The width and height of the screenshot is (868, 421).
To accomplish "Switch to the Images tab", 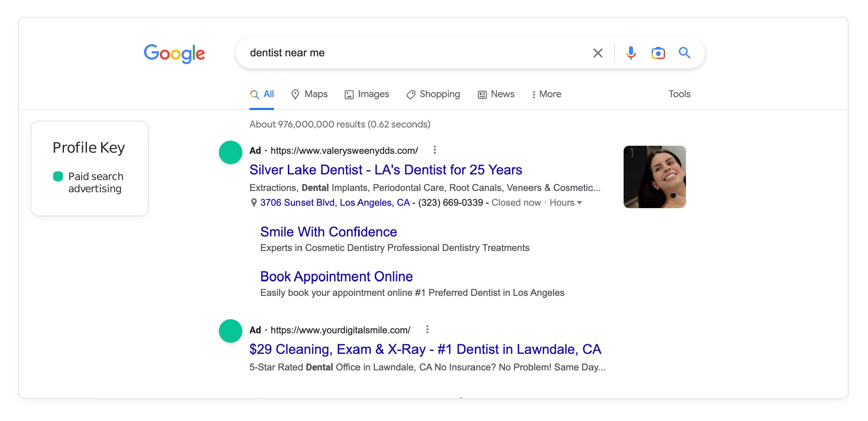I will pyautogui.click(x=367, y=94).
